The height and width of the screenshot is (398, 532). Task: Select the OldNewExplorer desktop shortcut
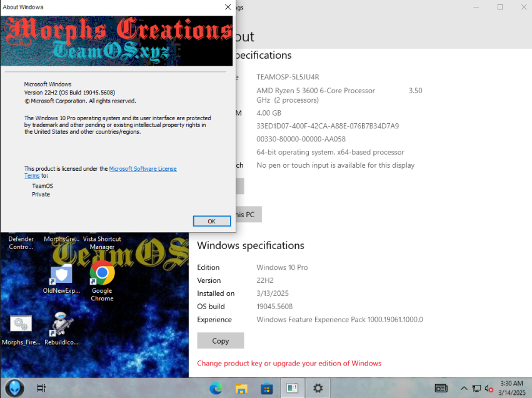tap(61, 279)
